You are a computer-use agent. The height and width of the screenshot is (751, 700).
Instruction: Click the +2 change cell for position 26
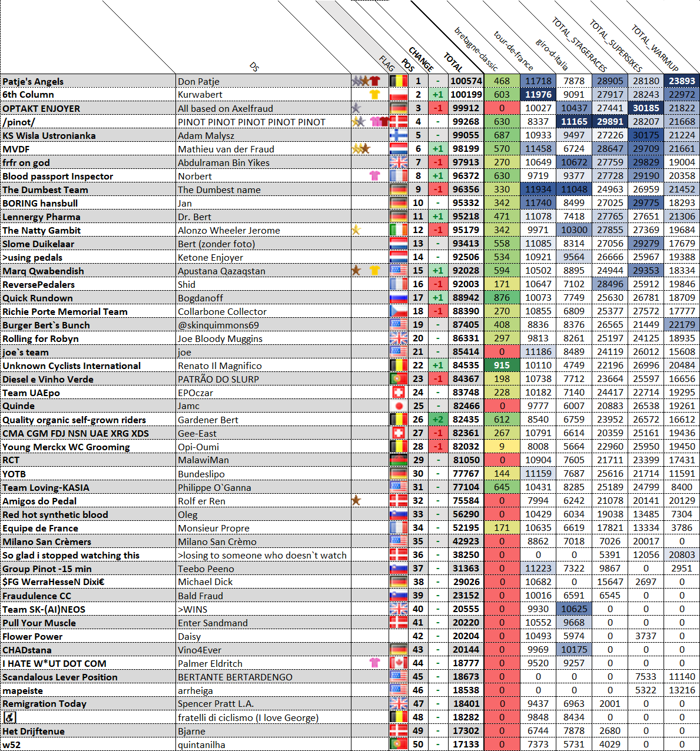click(x=437, y=419)
